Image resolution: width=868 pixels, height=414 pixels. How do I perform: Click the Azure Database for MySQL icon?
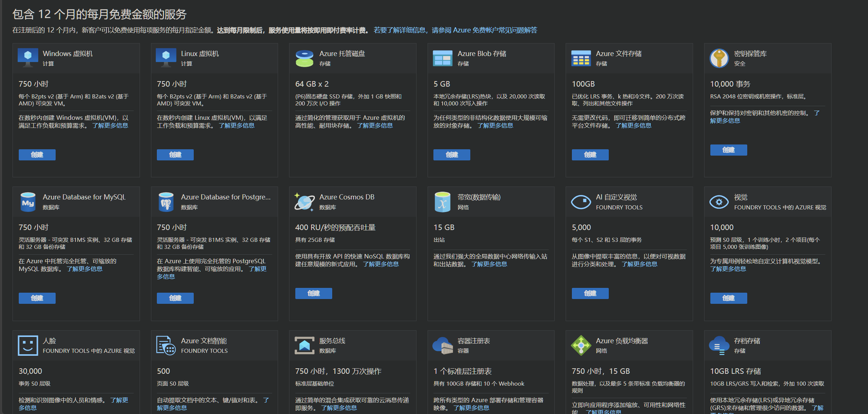[28, 202]
